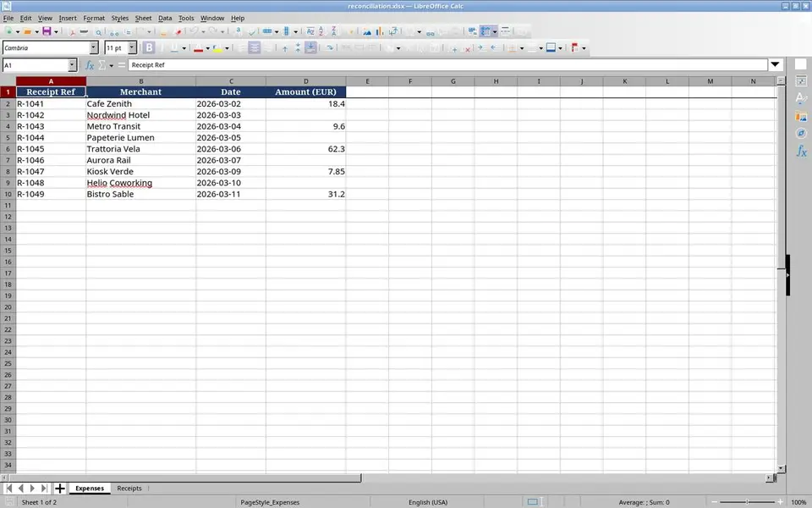This screenshot has width=812, height=508.
Task: Toggle Center Vertically
Action: pyautogui.click(x=297, y=47)
